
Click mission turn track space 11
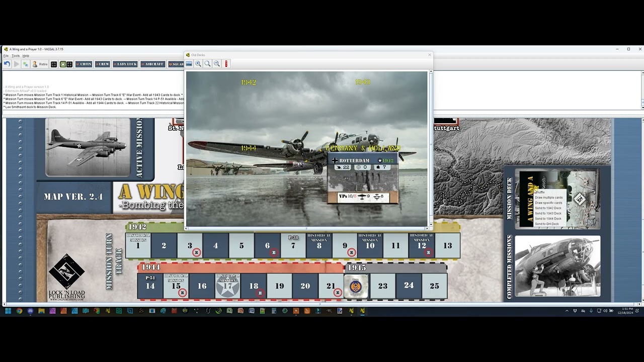[x=396, y=245]
